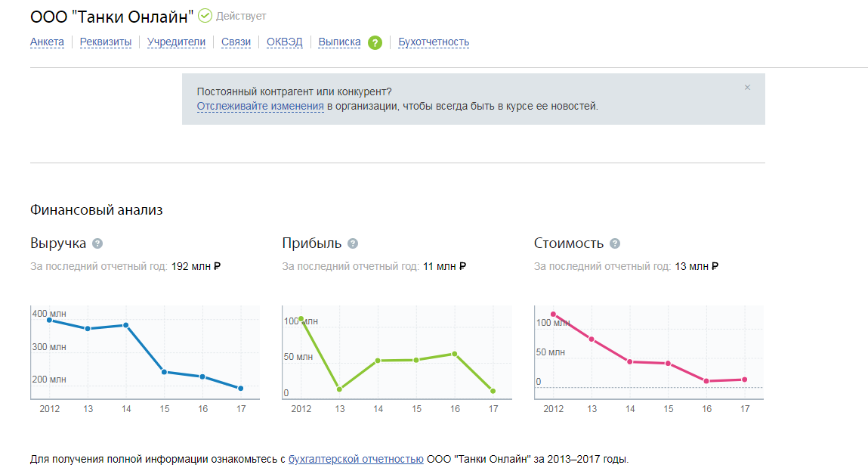
Task: Click the help icon beside Выручка
Action: click(x=97, y=243)
